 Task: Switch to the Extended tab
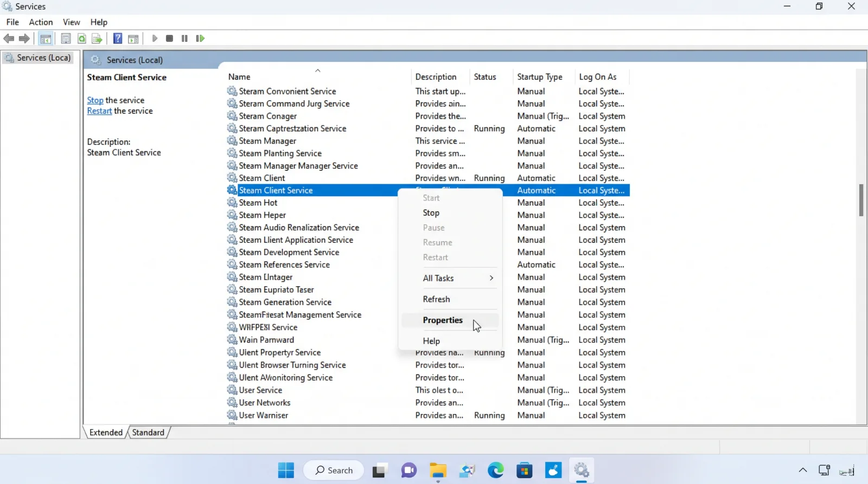(106, 433)
